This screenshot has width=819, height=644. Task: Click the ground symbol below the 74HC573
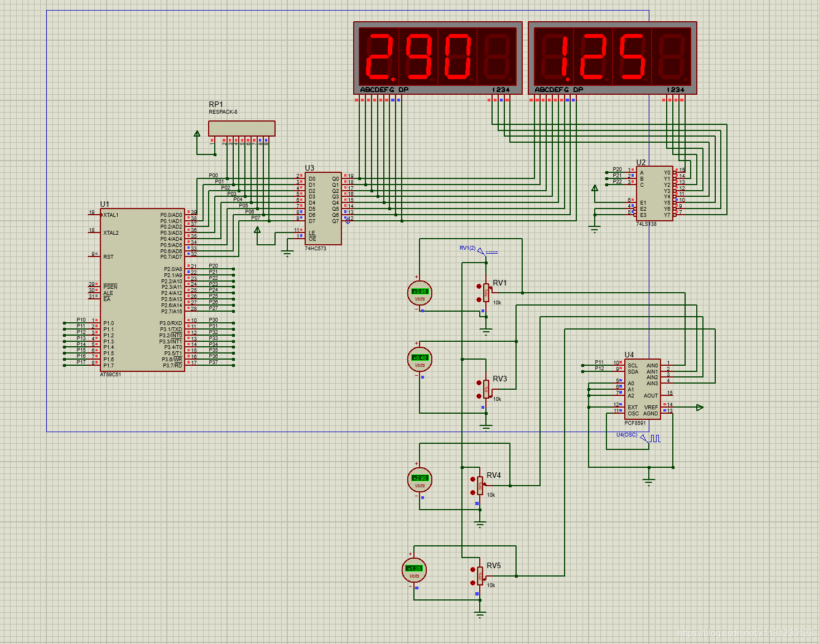(287, 254)
